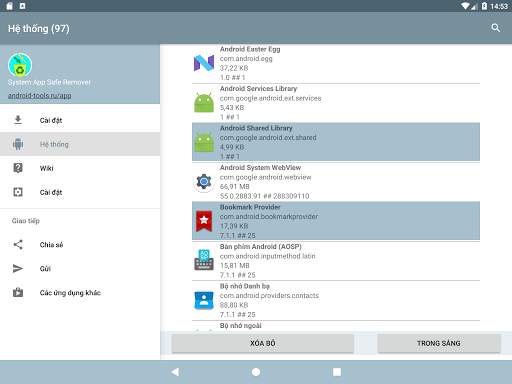
Task: Tap the Android home navigation button
Action: [x=256, y=372]
